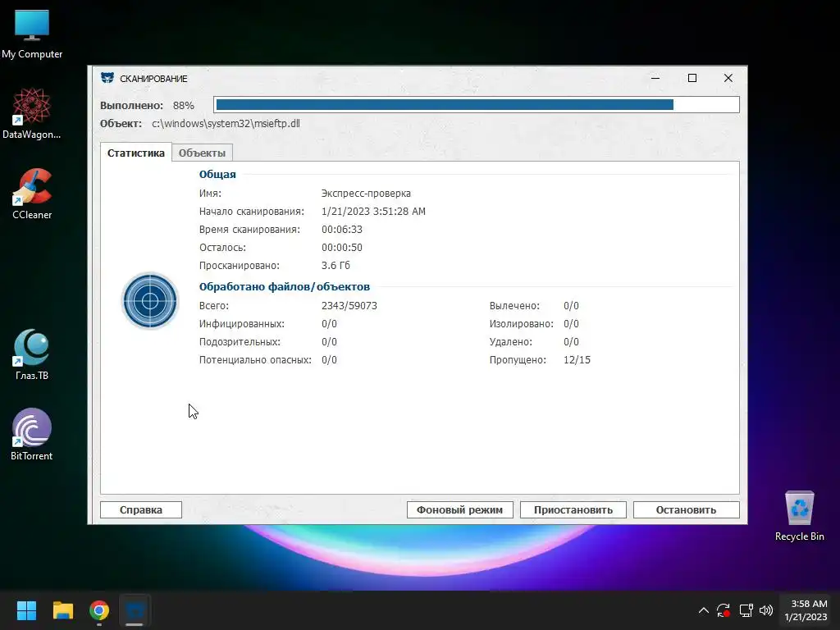Click the Windows Start button
Screen dimensions: 840x630
coord(26,610)
